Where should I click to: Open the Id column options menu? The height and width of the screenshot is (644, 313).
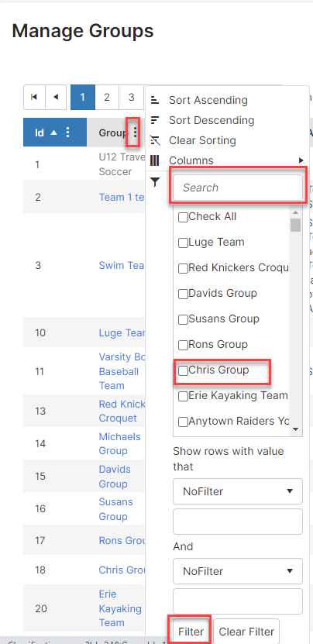point(67,133)
